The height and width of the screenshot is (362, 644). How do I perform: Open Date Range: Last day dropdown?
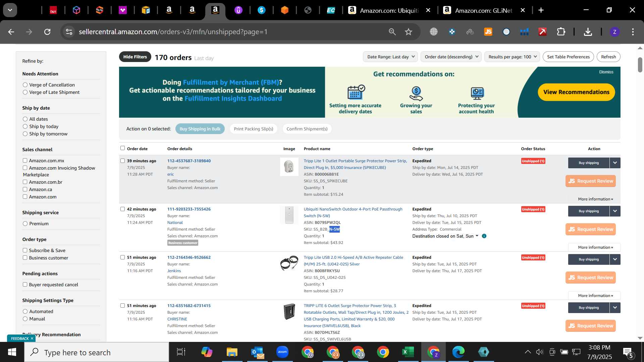pyautogui.click(x=390, y=57)
